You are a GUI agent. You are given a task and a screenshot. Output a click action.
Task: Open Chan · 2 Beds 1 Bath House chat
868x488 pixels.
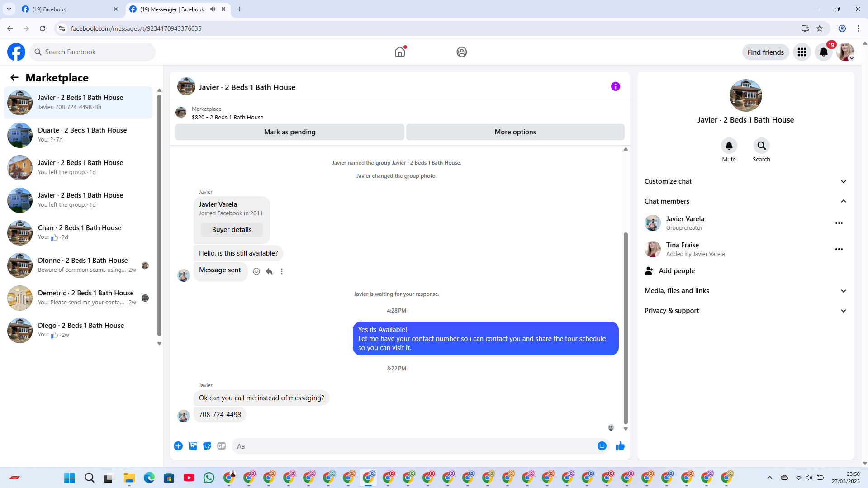(78, 232)
